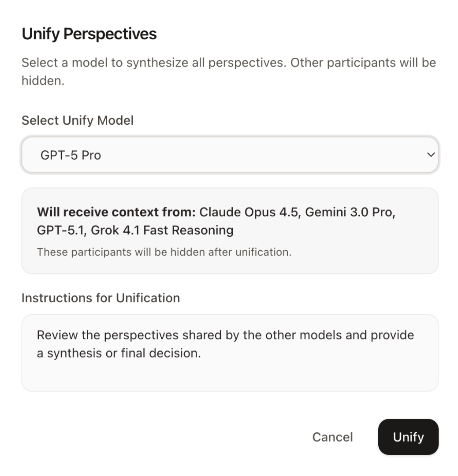Click the chevron on the model selector
Image resolution: width=458 pixels, height=476 pixels.
tap(431, 155)
